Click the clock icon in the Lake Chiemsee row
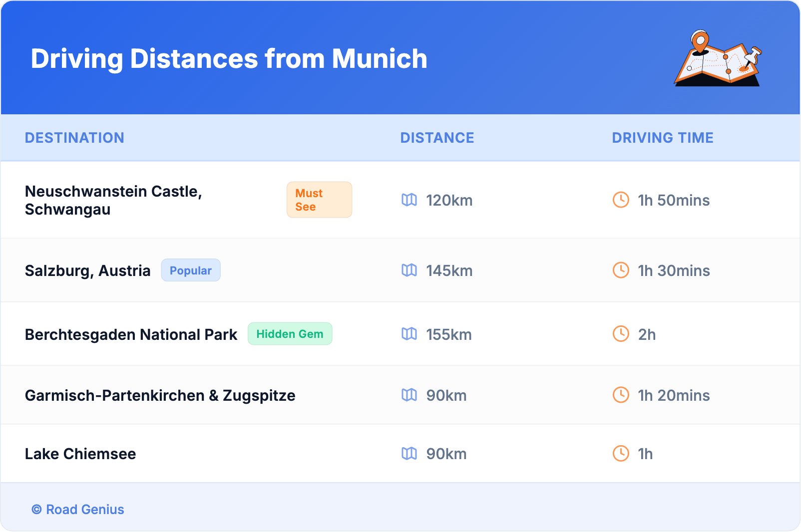This screenshot has width=801, height=532. click(621, 454)
